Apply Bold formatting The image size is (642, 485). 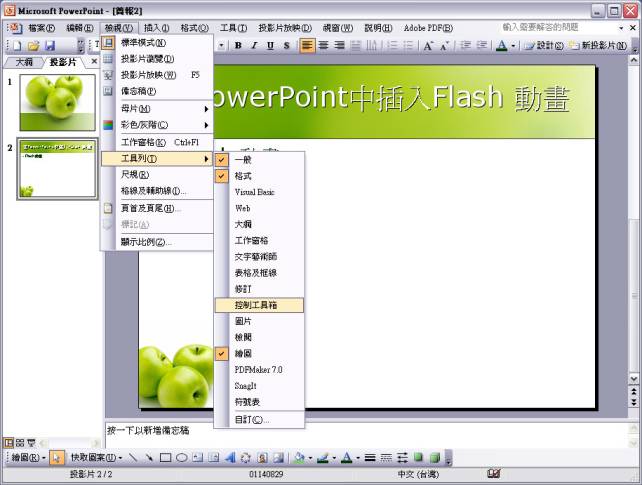[x=238, y=45]
